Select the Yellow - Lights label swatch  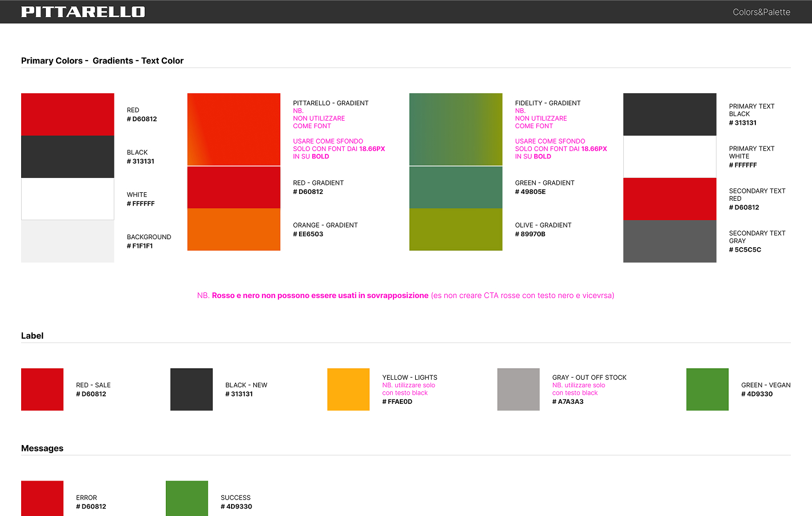coord(348,390)
